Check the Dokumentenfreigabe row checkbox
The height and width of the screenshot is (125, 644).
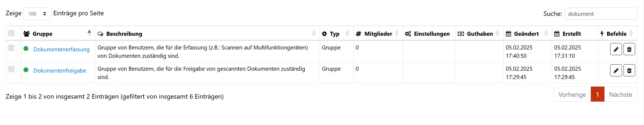click(x=11, y=69)
